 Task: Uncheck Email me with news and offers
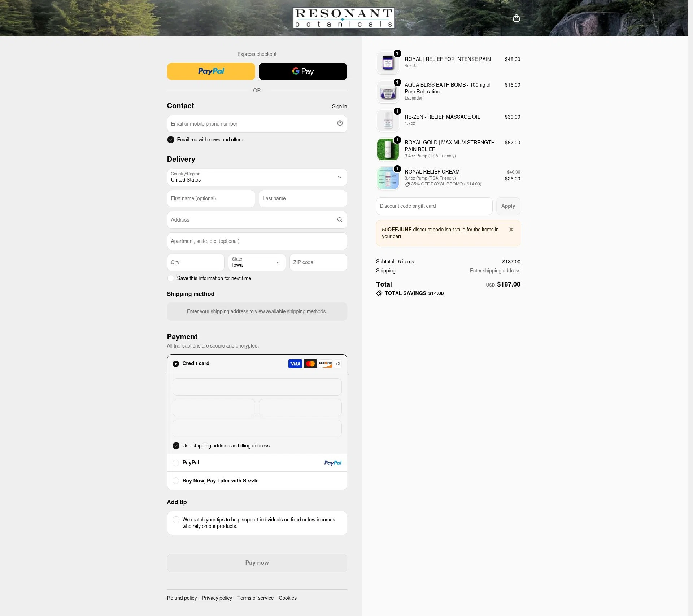[x=171, y=140]
